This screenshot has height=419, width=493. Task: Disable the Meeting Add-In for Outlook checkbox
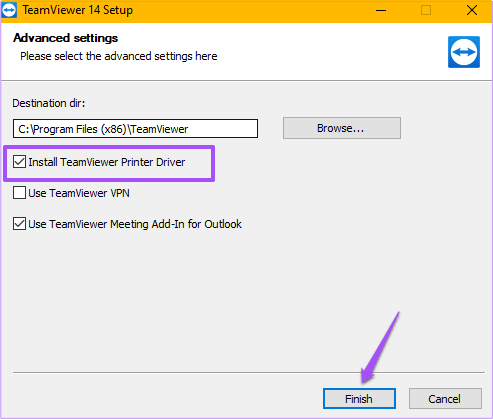click(x=19, y=224)
